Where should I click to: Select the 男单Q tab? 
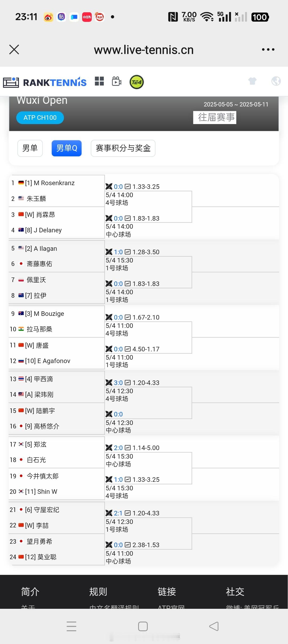tap(67, 148)
